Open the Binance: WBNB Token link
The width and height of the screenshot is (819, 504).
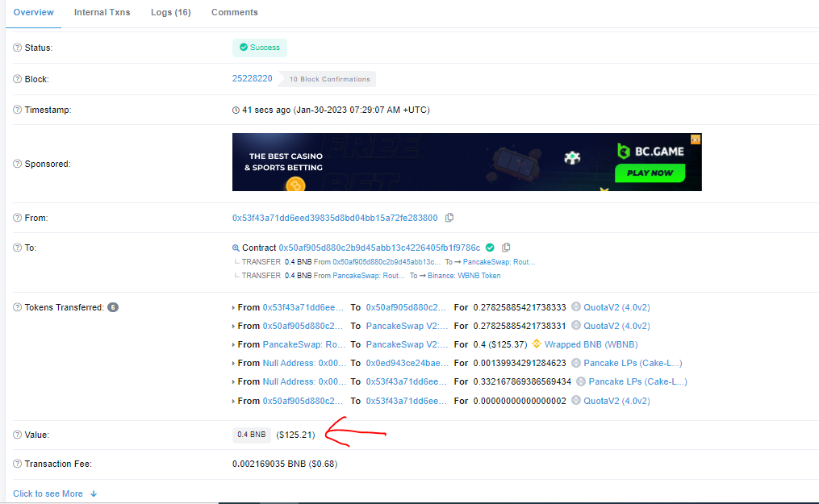[x=464, y=276]
